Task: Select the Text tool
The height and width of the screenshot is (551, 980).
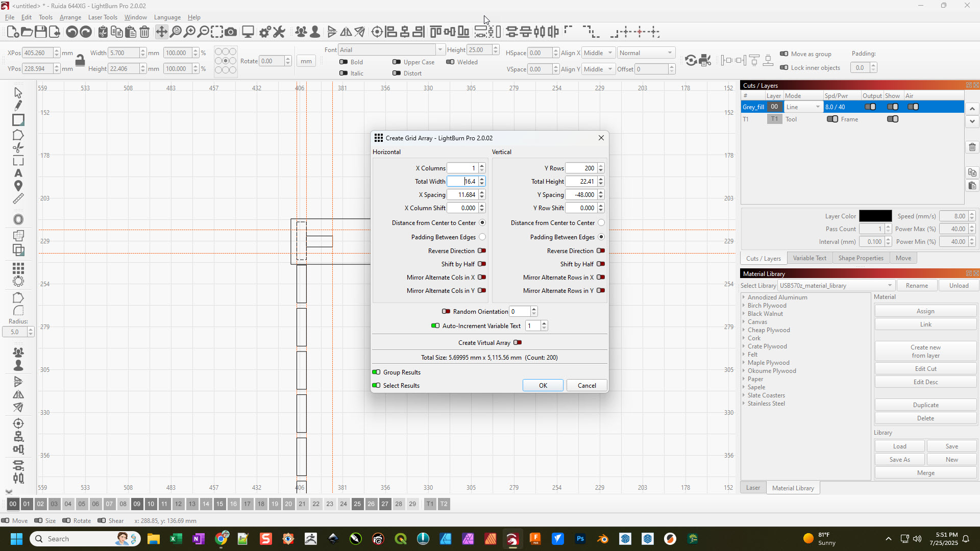Action: pyautogui.click(x=18, y=173)
